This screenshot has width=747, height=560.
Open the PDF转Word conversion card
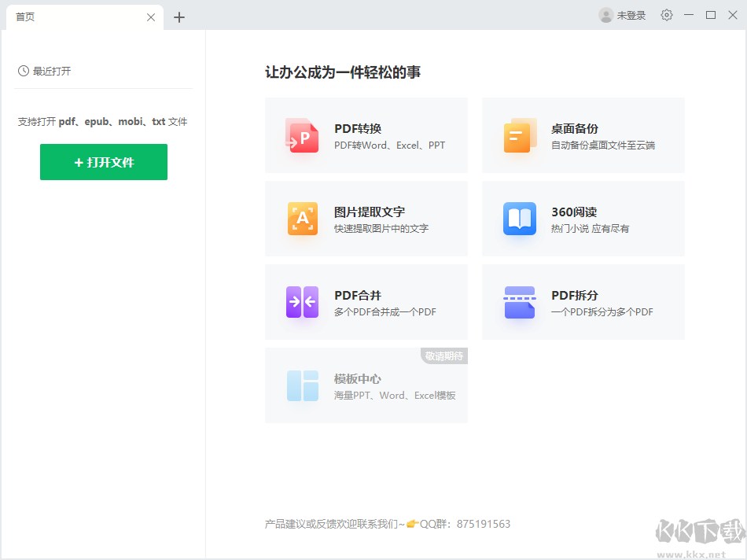click(x=366, y=134)
